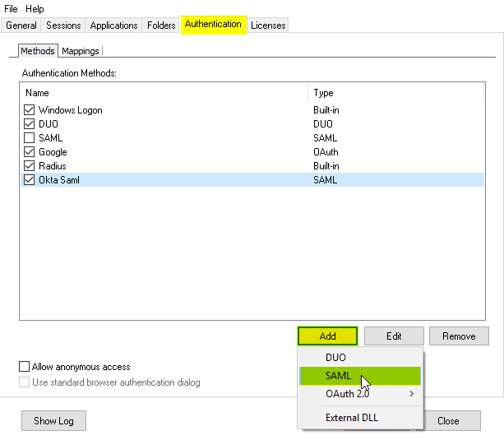Choose DUO from the Add menu
Image resolution: width=504 pixels, height=440 pixels.
360,357
